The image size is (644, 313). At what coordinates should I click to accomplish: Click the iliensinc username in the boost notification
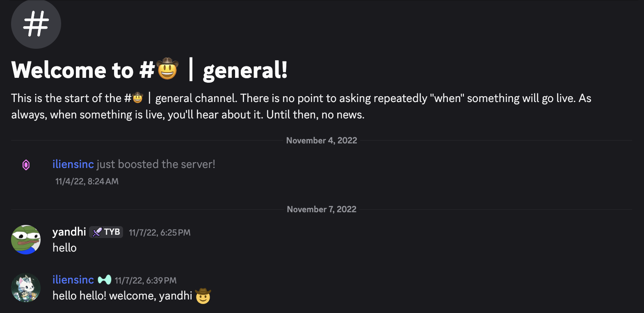pyautogui.click(x=73, y=164)
